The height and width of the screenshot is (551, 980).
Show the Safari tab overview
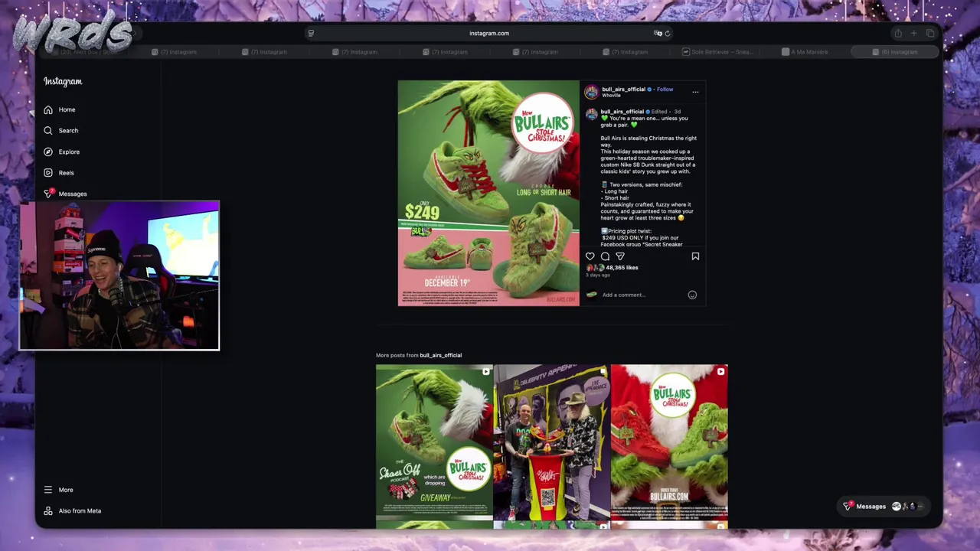click(x=930, y=33)
